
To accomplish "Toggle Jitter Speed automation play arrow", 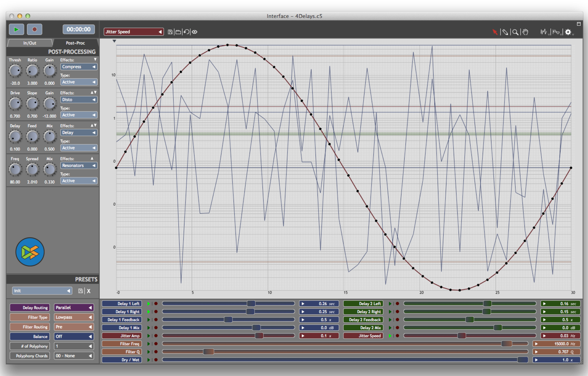I will [x=390, y=336].
